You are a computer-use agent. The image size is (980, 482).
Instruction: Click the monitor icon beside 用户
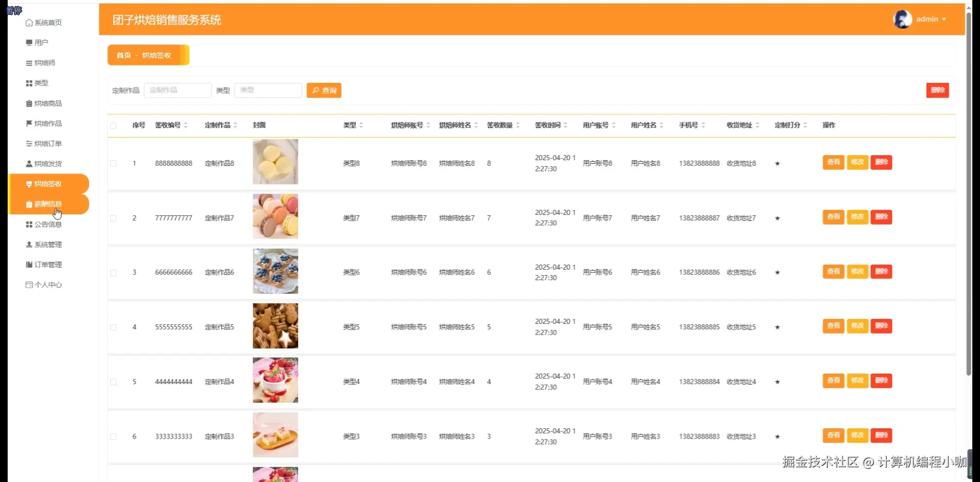tap(29, 42)
